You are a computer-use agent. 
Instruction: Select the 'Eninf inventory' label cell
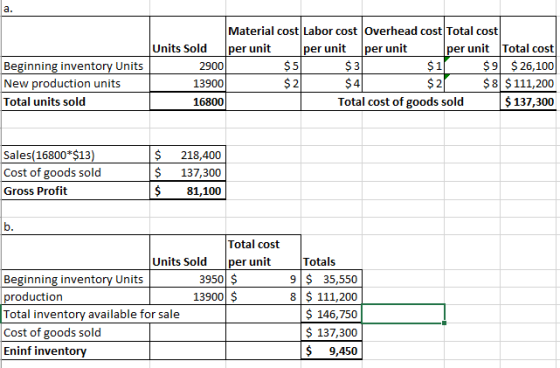pyautogui.click(x=75, y=350)
